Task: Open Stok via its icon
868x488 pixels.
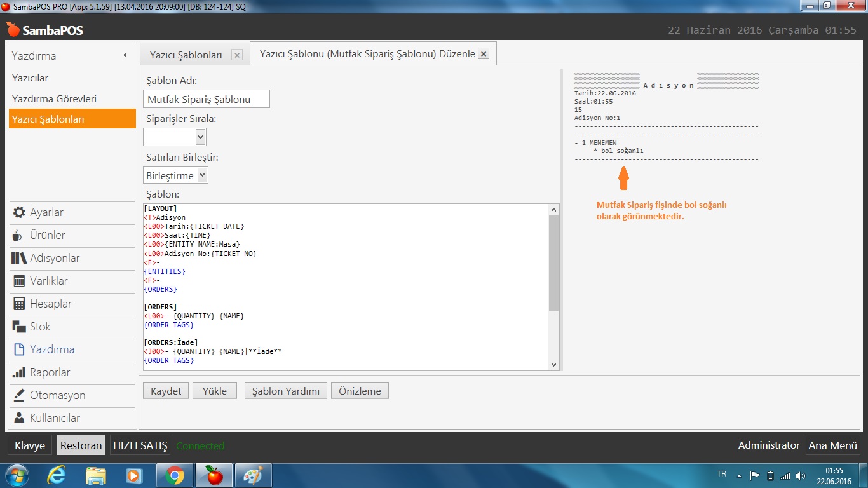Action: (x=19, y=327)
